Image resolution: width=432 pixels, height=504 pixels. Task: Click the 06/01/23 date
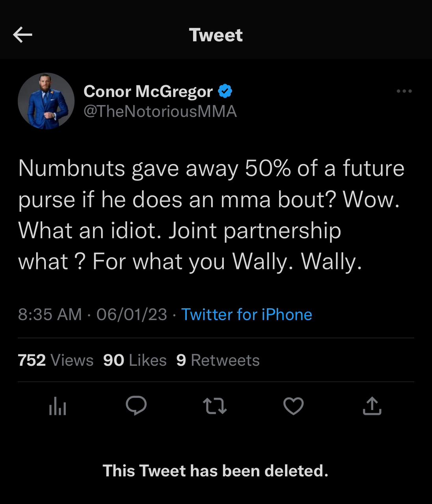coord(132,315)
